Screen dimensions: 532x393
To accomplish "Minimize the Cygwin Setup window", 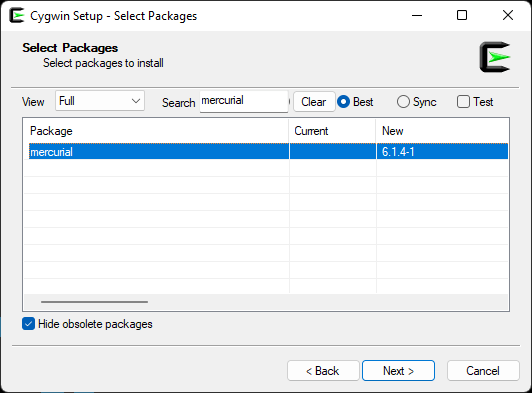I will [417, 16].
